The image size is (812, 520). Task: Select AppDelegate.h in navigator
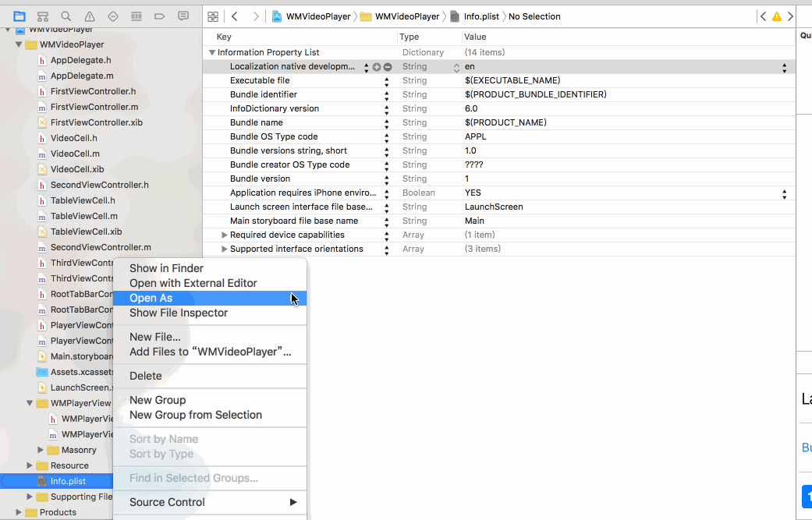(80, 60)
